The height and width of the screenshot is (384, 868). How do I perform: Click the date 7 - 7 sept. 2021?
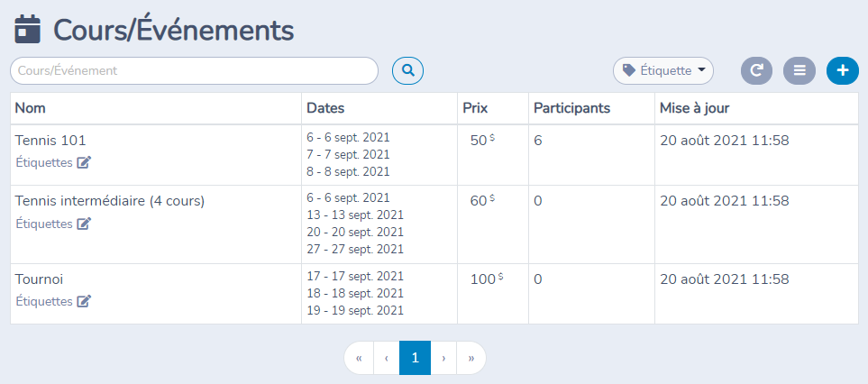tap(348, 154)
